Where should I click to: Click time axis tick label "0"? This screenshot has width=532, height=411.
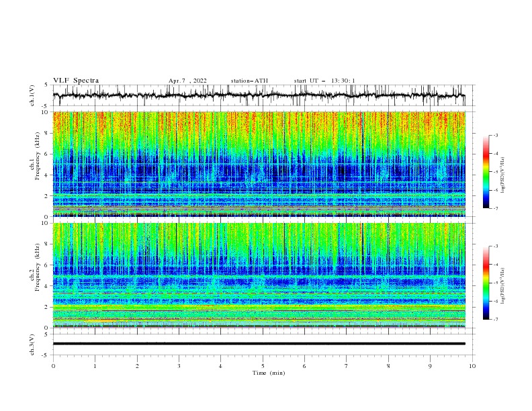point(53,366)
